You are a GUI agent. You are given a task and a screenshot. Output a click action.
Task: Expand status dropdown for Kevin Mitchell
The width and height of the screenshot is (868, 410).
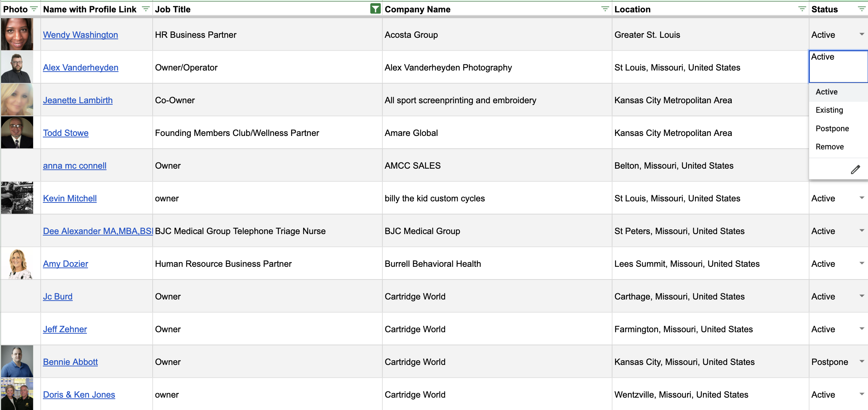point(861,198)
